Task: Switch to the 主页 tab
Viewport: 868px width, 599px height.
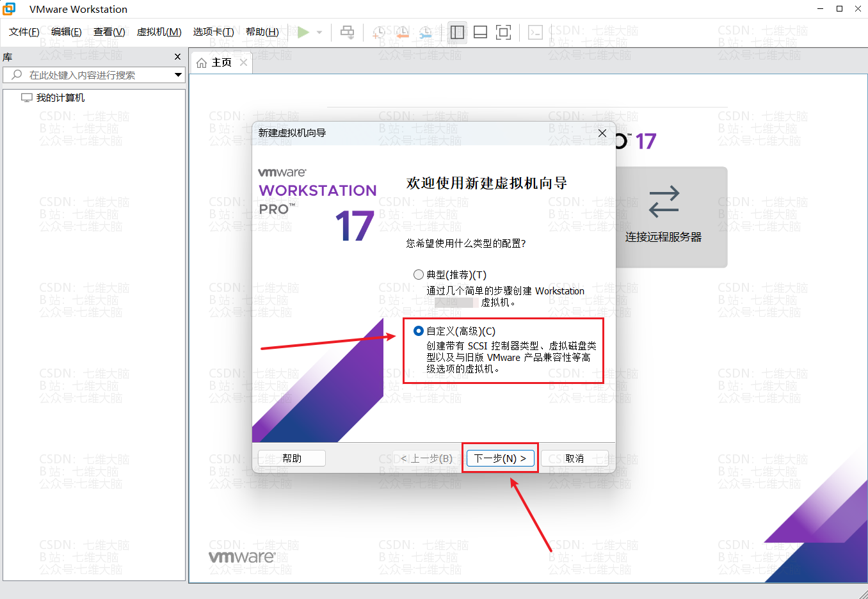Action: (x=221, y=63)
